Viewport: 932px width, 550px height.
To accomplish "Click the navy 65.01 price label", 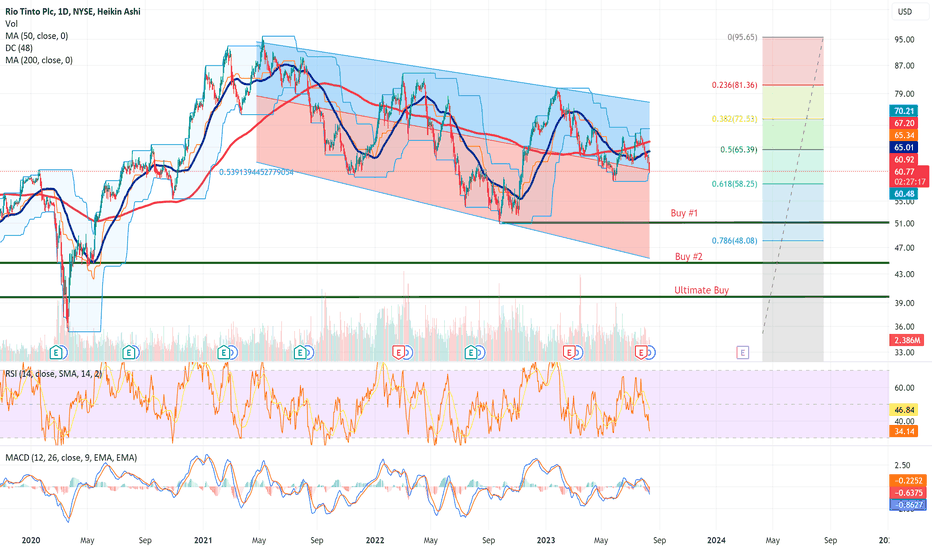I will coord(903,147).
